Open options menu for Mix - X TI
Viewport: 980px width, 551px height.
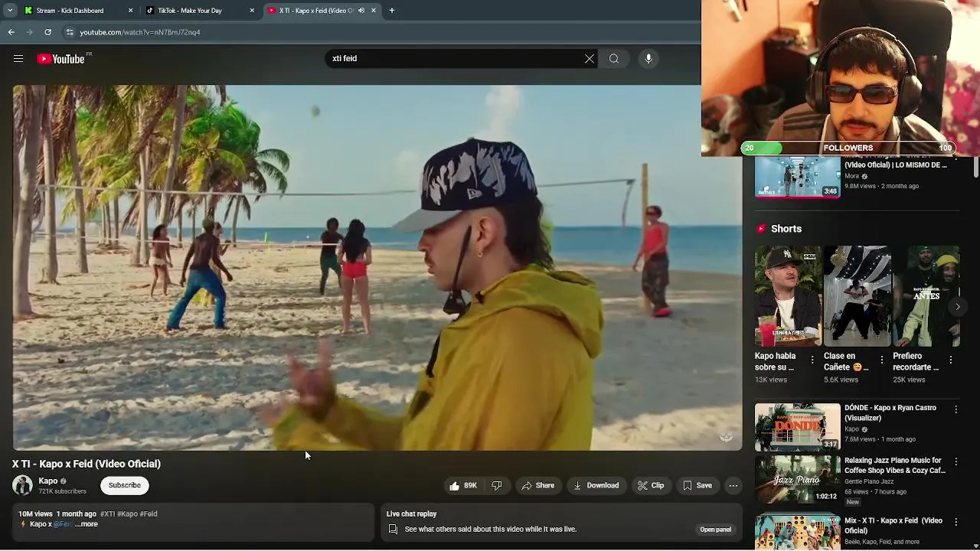pos(955,522)
